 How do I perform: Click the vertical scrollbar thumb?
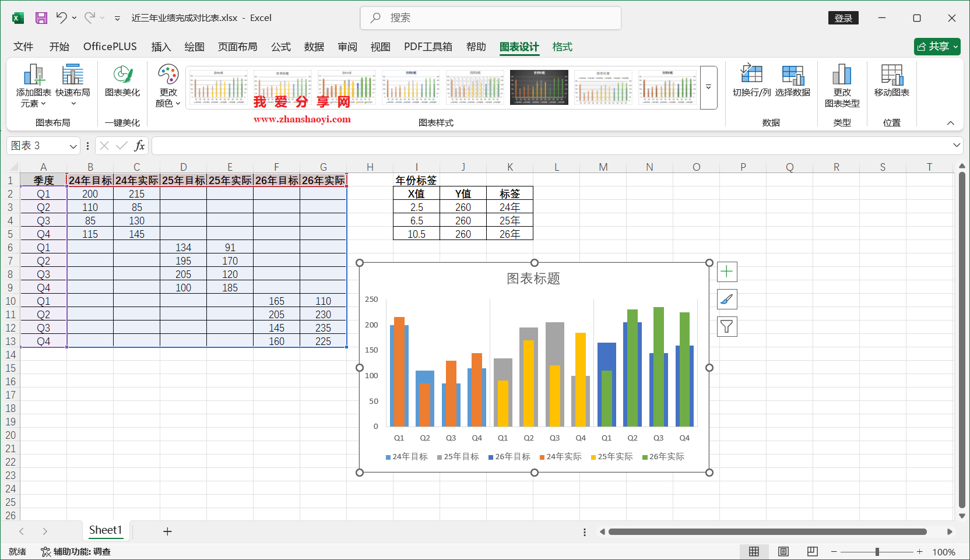pos(962,340)
